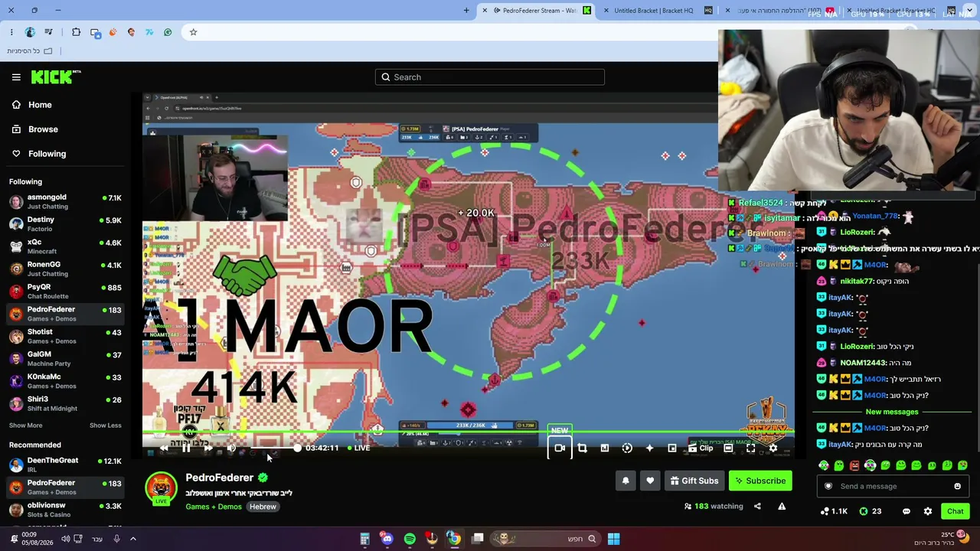980x551 pixels.
Task: Click the Gift Subs button
Action: click(x=694, y=481)
